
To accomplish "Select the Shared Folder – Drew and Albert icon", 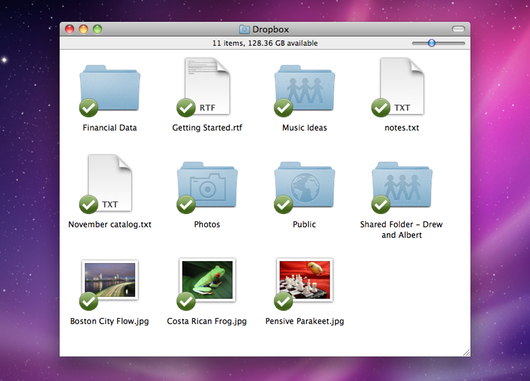I will click(x=402, y=185).
